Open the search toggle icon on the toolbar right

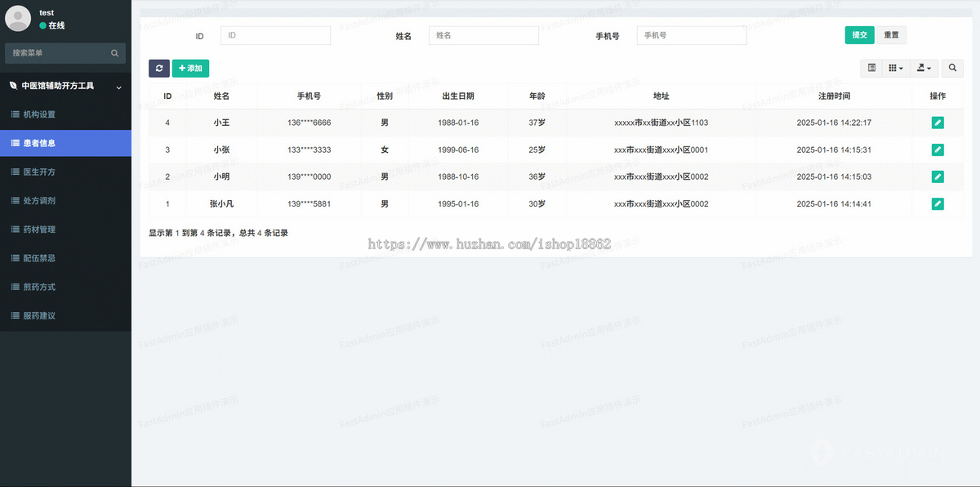tap(951, 68)
